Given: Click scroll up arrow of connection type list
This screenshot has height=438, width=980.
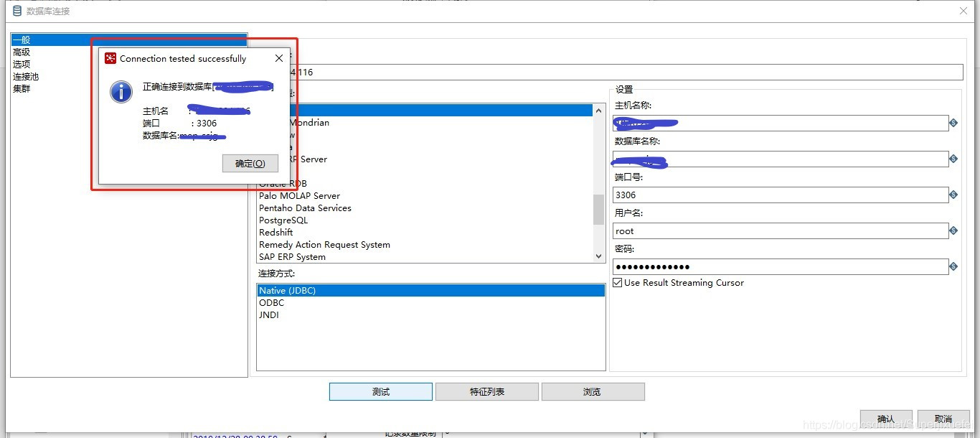Looking at the screenshot, I should pyautogui.click(x=598, y=110).
